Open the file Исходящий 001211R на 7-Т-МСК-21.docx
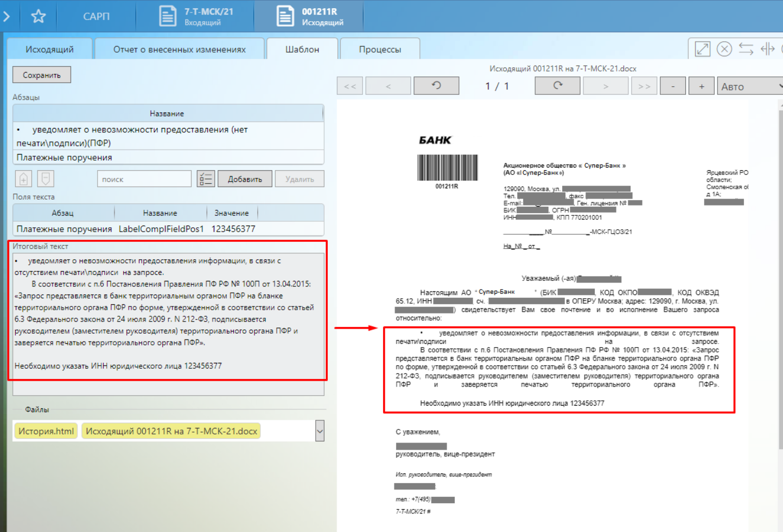The image size is (783, 532). pos(171,431)
